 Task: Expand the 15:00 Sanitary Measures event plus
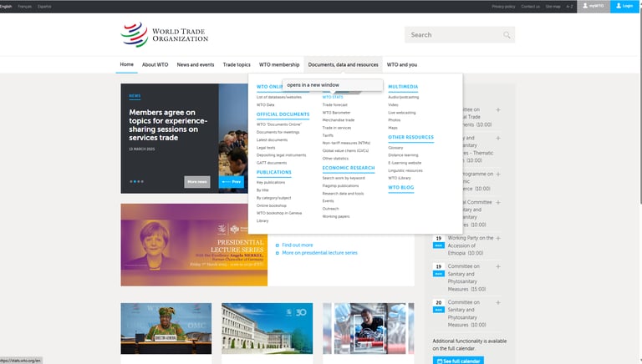tap(498, 266)
